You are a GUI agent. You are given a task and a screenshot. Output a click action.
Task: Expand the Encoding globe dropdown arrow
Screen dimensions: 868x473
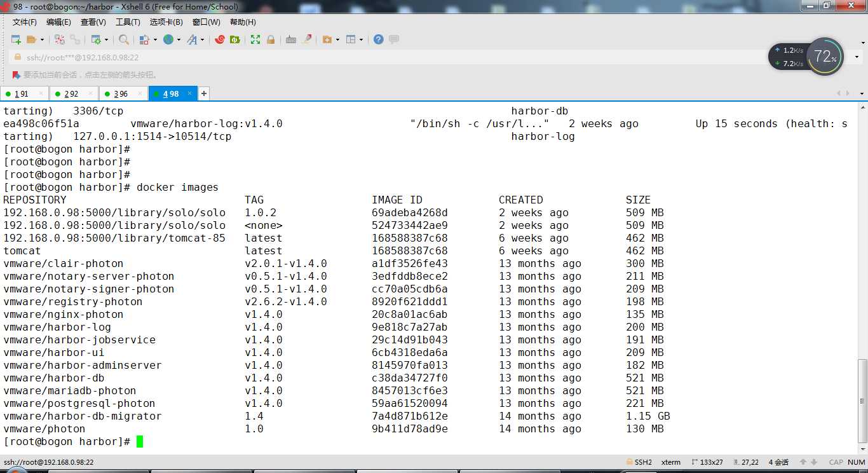tap(179, 39)
